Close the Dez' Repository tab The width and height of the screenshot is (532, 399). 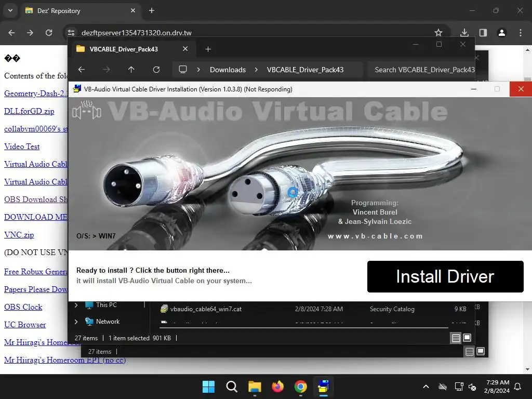pos(133,10)
